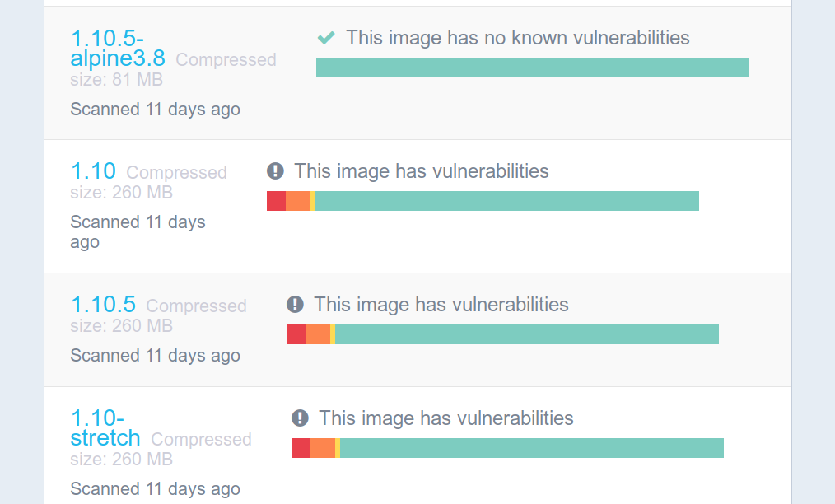Click the orange segment in the 1.10.5 vulnerability bar
This screenshot has height=504, width=835.
coord(317,334)
